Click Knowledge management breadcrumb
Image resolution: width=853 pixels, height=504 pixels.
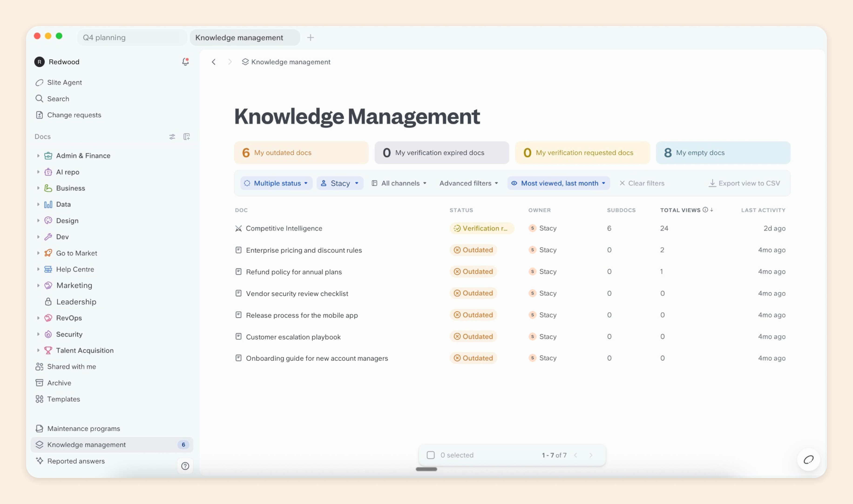pos(286,62)
